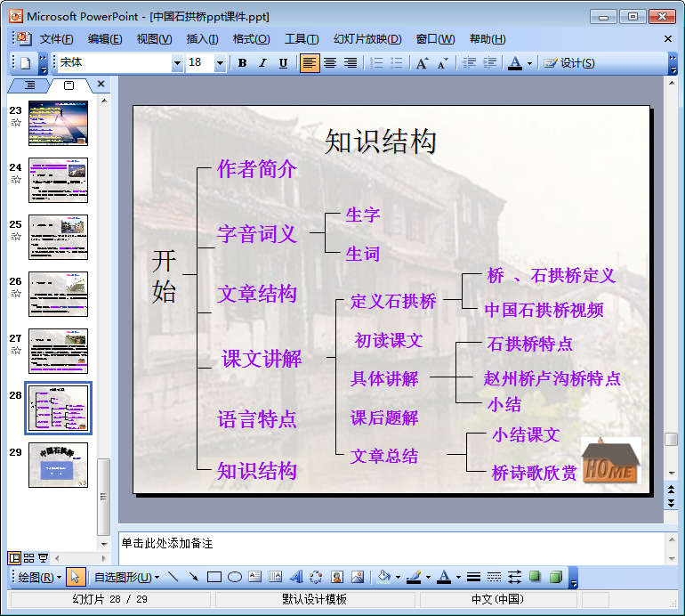The height and width of the screenshot is (616, 685).
Task: Align text left
Action: (310, 63)
